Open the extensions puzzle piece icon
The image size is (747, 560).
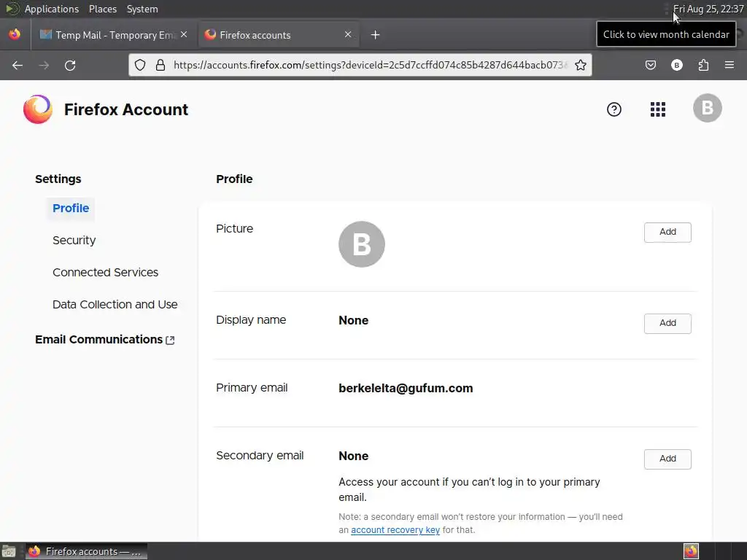click(703, 65)
